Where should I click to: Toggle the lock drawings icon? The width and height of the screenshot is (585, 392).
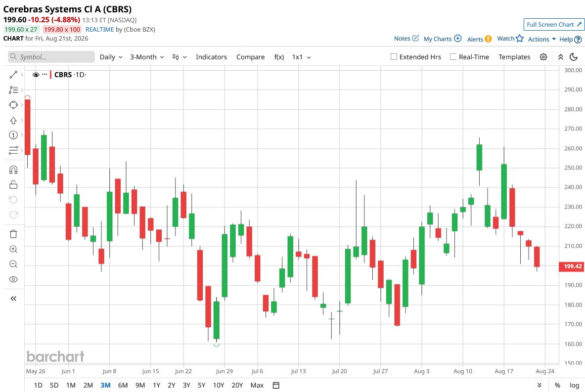click(13, 184)
